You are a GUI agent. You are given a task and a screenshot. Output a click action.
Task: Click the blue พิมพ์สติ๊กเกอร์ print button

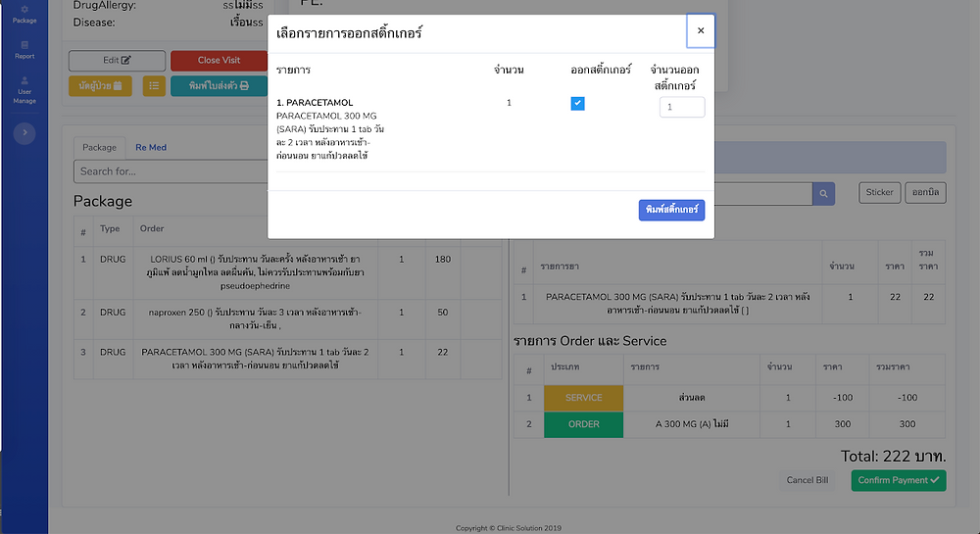point(671,210)
